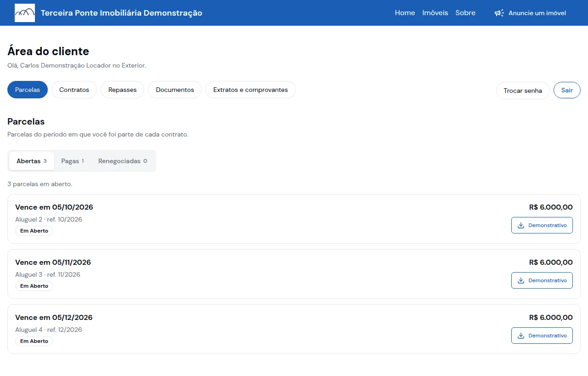Click the megaphone icon beside Anuncie um imóvel
The image size is (588, 376).
tap(499, 13)
